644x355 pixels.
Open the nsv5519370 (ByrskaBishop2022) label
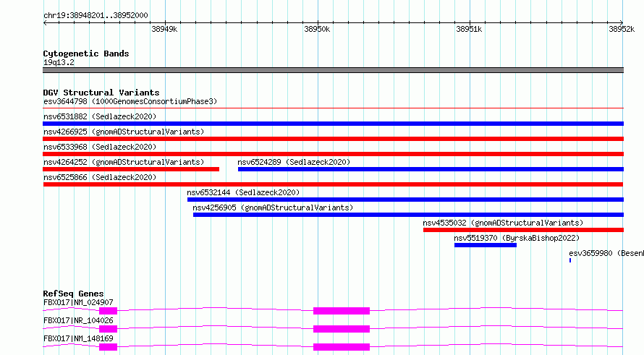point(517,238)
